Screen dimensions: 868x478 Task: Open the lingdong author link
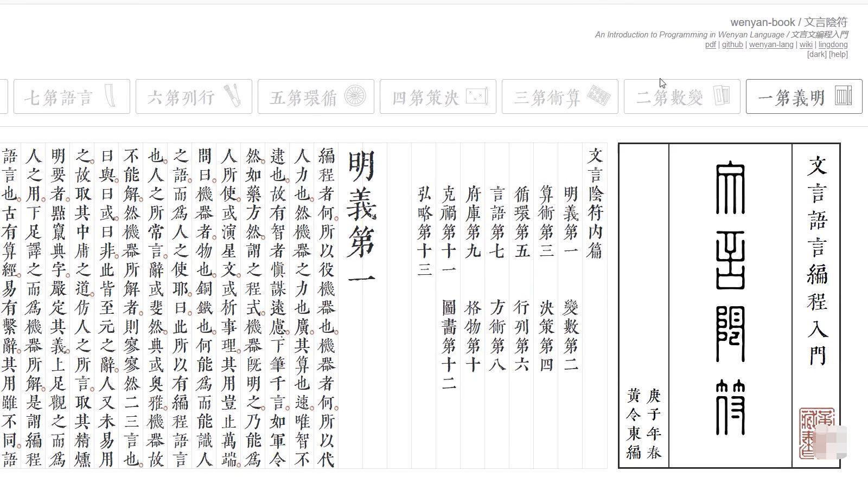coord(833,44)
